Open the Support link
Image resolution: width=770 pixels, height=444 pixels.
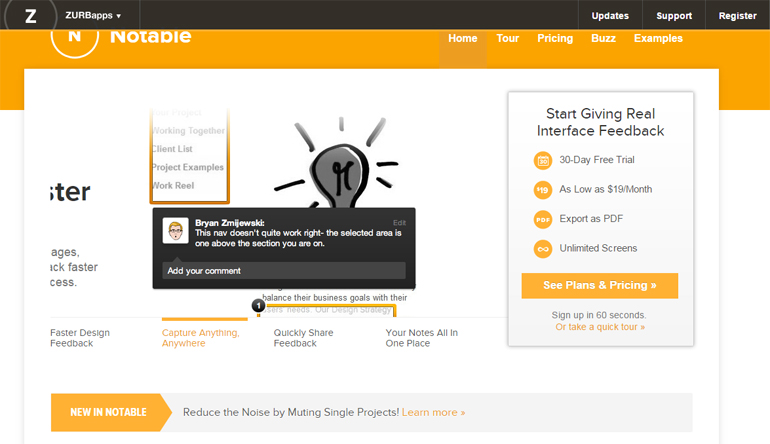674,15
